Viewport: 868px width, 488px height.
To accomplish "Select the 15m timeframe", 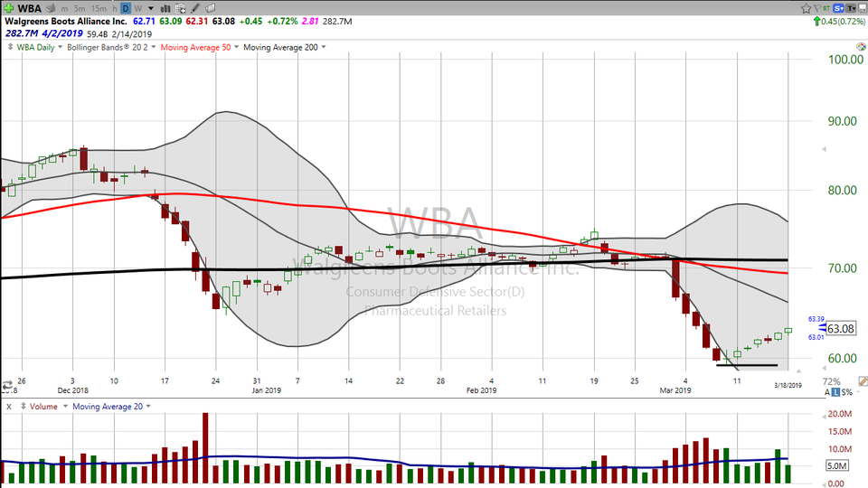I will (99, 9).
